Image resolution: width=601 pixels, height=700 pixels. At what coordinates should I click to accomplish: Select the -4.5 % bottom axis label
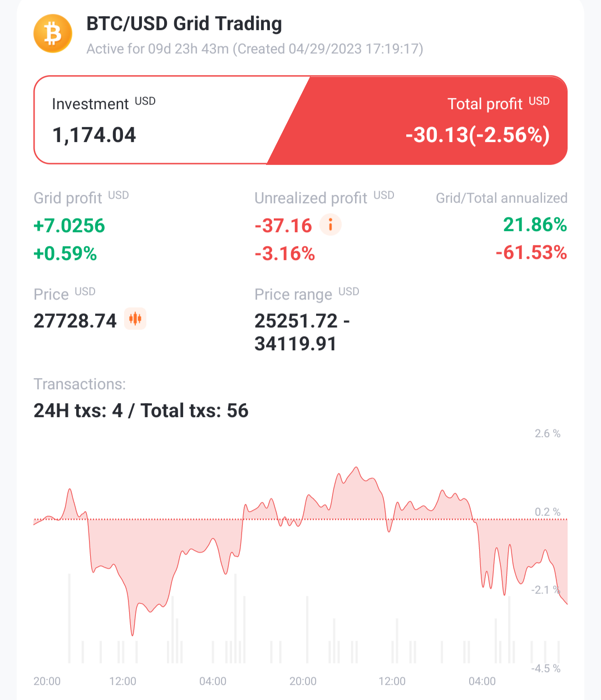tap(545, 668)
